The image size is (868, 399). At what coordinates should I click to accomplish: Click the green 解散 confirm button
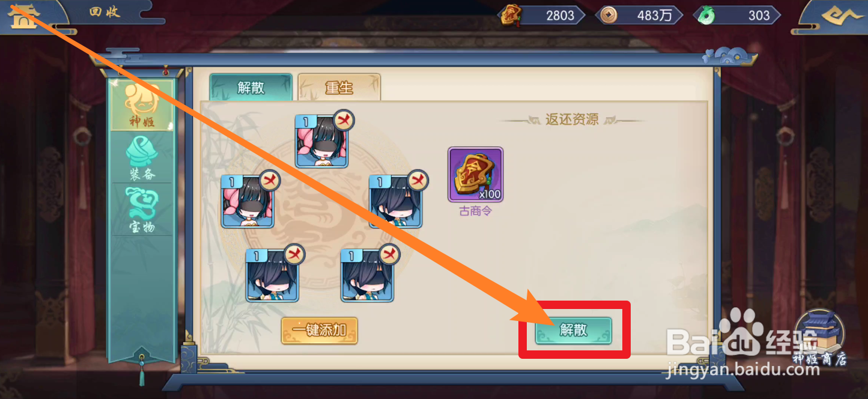[x=574, y=331]
